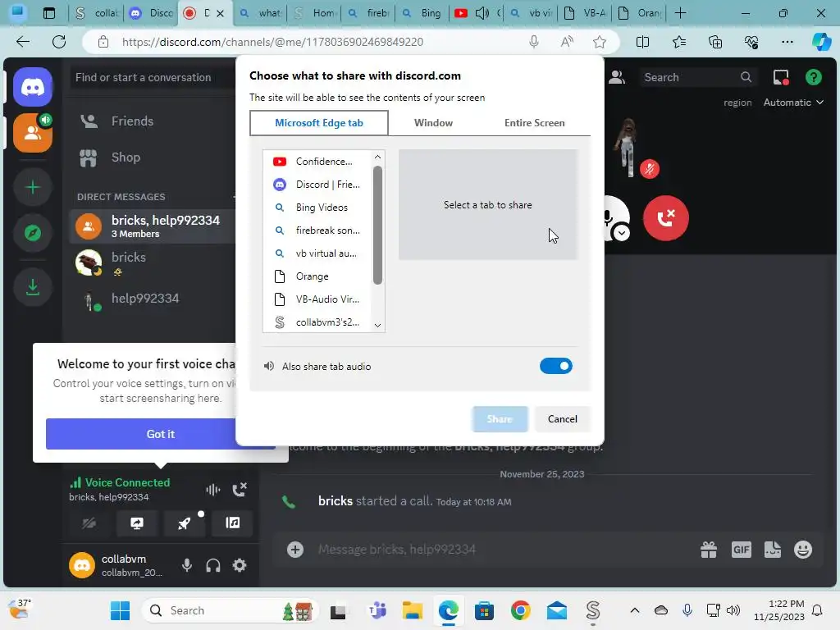Select VB-Audio Vir... tab to share
Screen dimensions: 840x630
317,299
